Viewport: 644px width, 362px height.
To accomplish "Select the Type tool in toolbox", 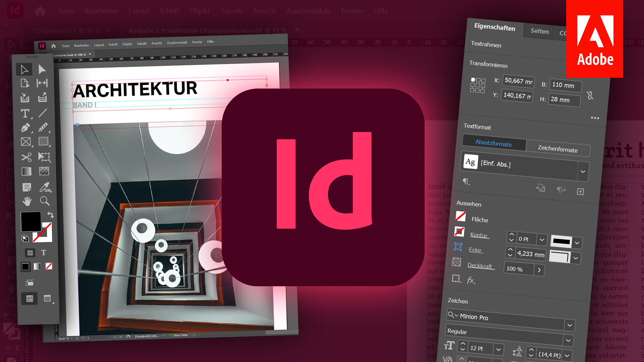I will [25, 114].
